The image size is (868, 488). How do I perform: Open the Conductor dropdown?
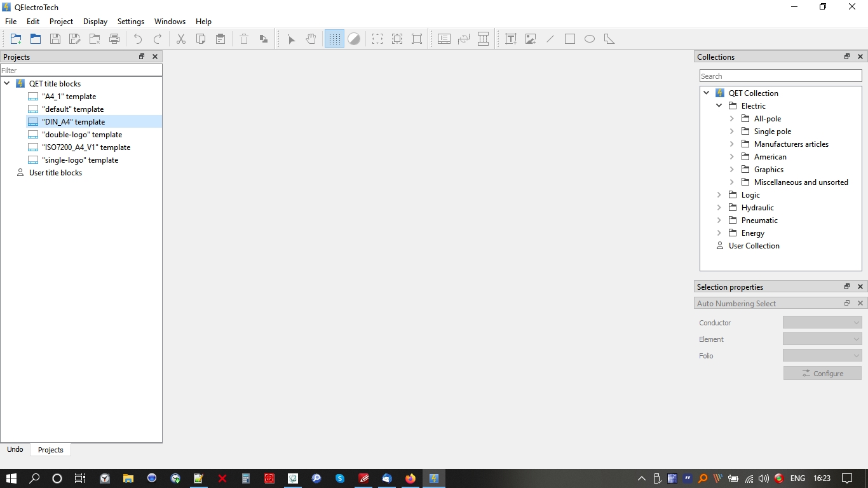point(822,323)
